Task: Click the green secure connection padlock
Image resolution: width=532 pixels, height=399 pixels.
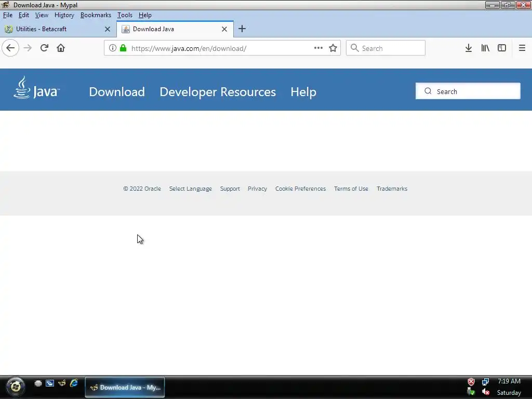Action: [123, 48]
